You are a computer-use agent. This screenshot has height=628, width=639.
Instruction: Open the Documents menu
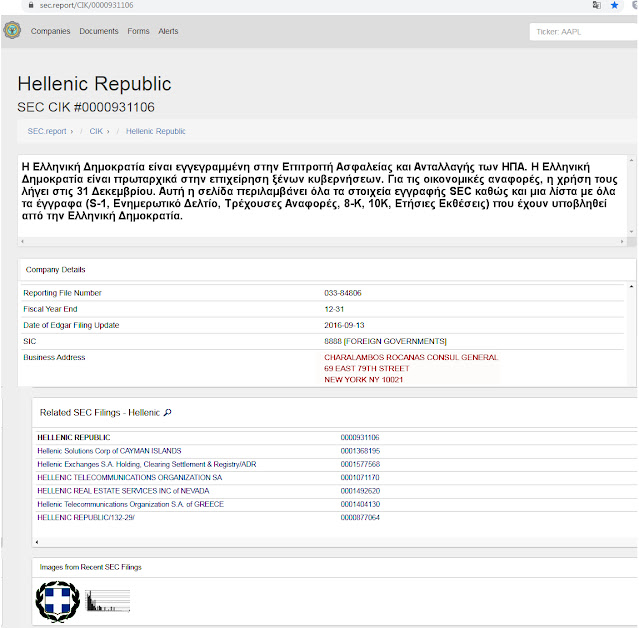99,31
